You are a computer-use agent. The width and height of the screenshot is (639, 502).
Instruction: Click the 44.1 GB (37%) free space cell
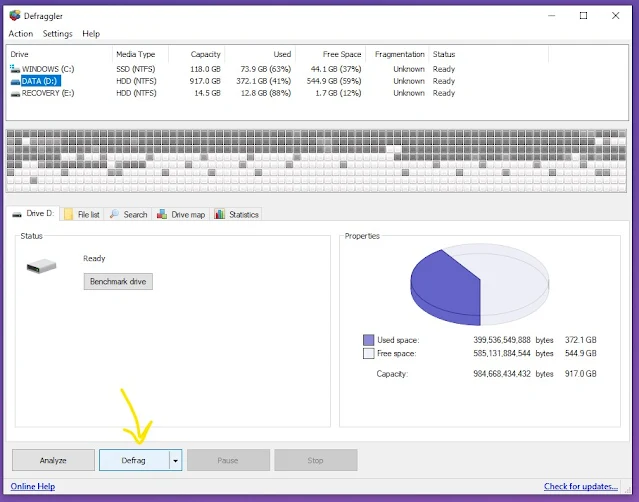coord(336,69)
